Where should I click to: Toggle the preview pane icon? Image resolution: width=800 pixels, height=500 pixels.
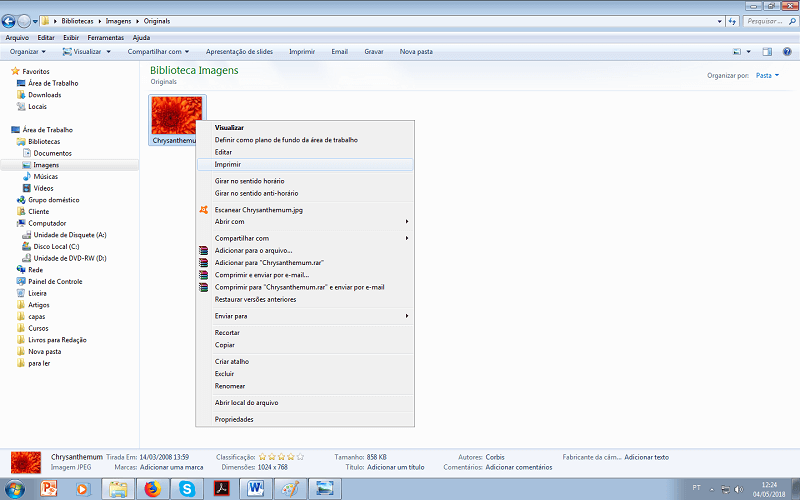[767, 51]
